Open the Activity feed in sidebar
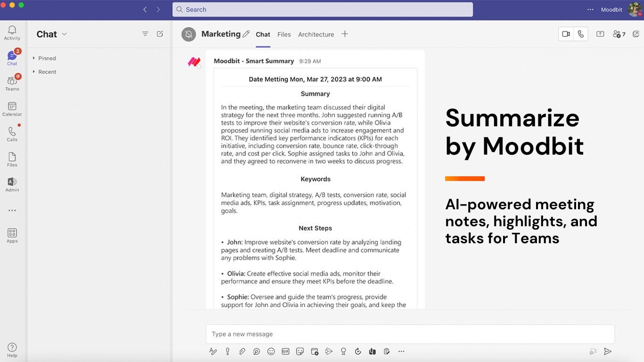Screen dimensions: 644x362 point(12,33)
